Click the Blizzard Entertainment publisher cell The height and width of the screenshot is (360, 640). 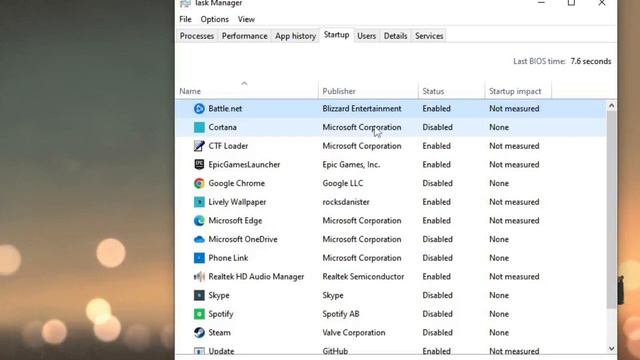point(362,109)
